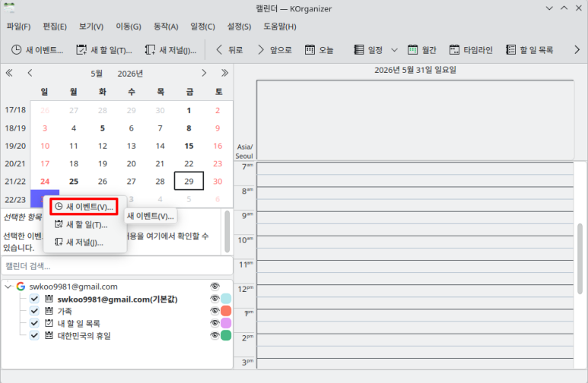The height and width of the screenshot is (383, 588).
Task: Select May 1 in mini calendar
Action: pyautogui.click(x=189, y=110)
